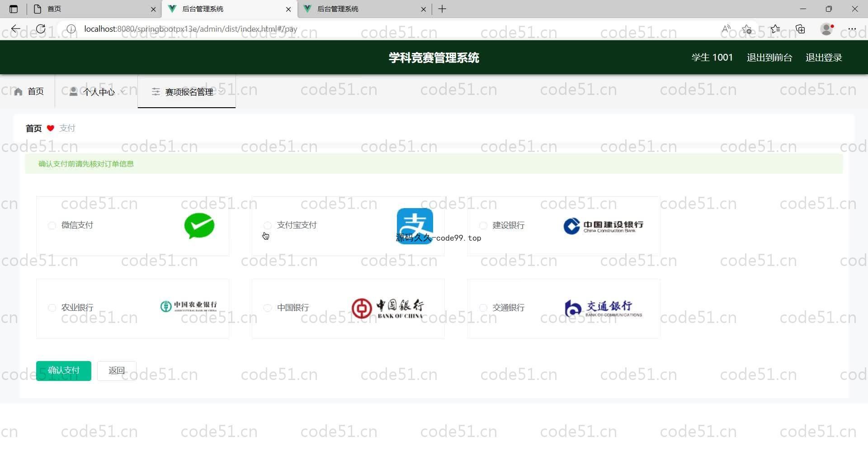Close the active 后台管理系统 tab
The width and height of the screenshot is (868, 466).
point(288,9)
